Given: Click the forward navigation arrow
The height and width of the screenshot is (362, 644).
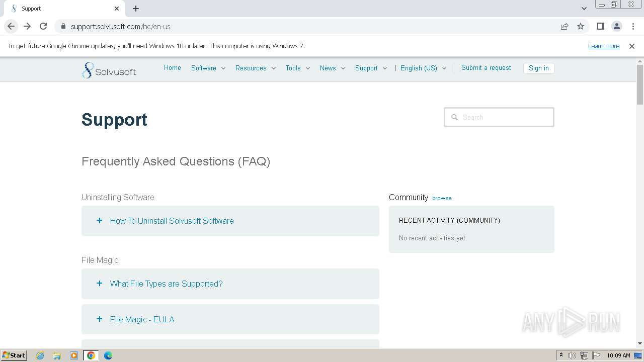Looking at the screenshot, I should [x=27, y=26].
